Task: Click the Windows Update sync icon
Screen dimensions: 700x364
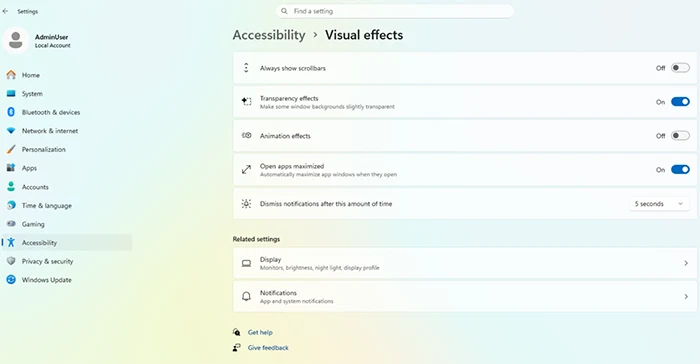Action: coord(11,280)
